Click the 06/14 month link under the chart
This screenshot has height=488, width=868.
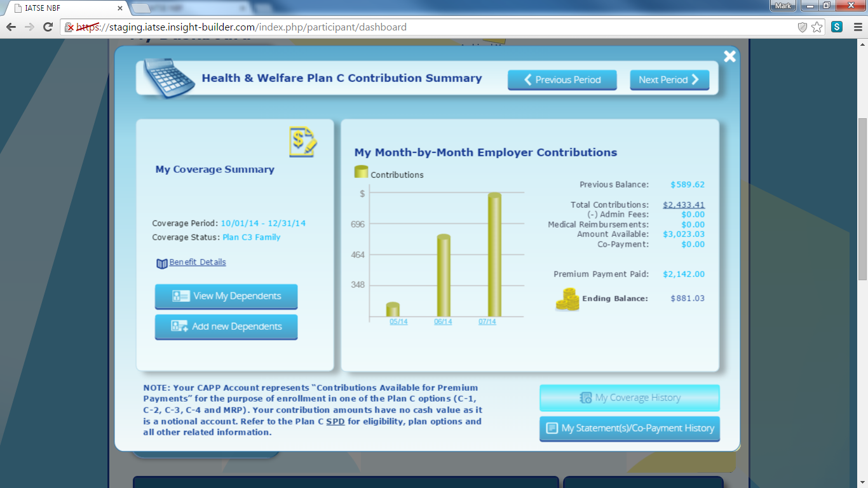click(x=443, y=322)
